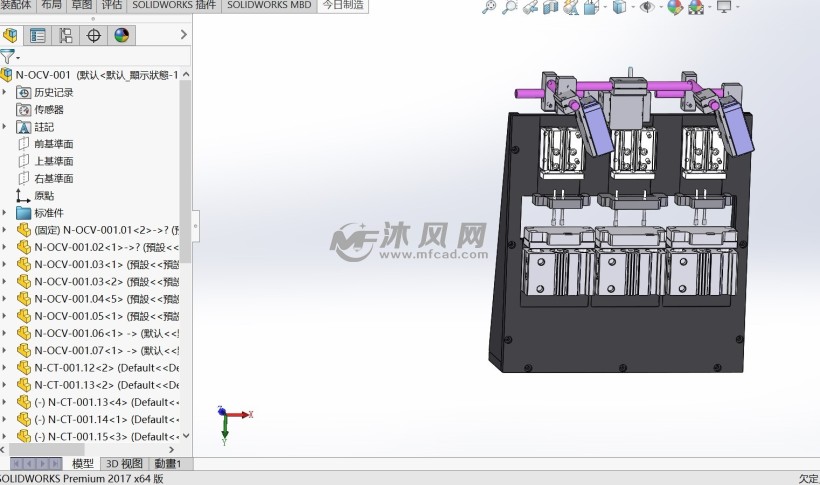Click the Zoom to Fit magnifier icon
Image resolution: width=820 pixels, height=485 pixels.
pos(489,8)
